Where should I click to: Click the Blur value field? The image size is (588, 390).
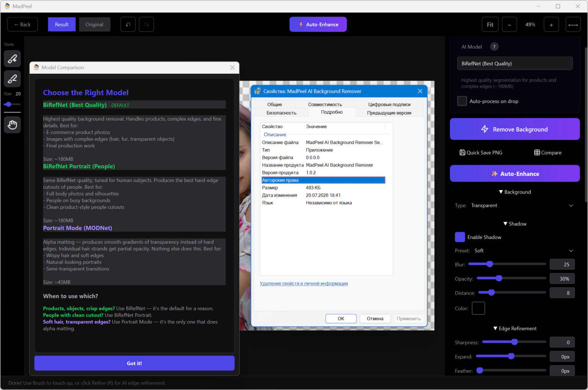click(562, 264)
